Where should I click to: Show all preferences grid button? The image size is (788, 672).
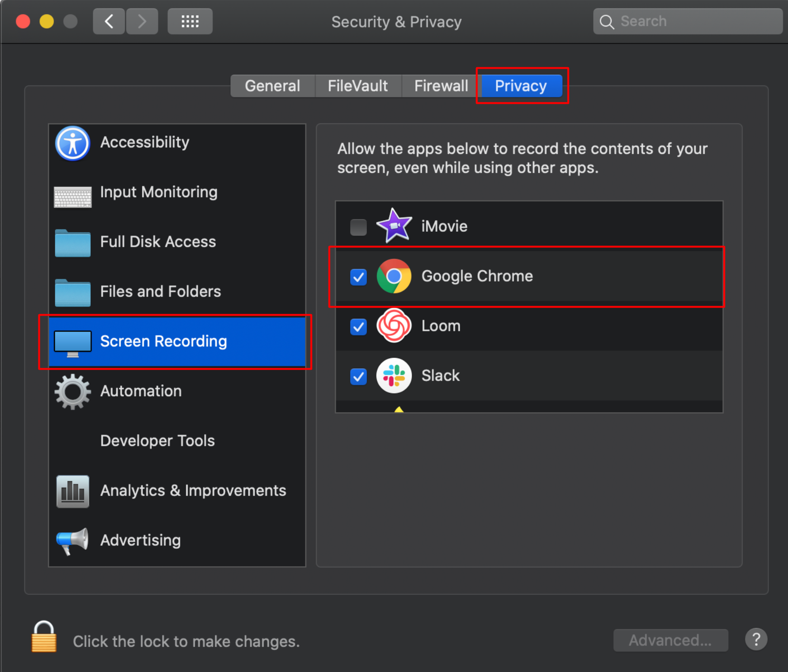tap(190, 21)
